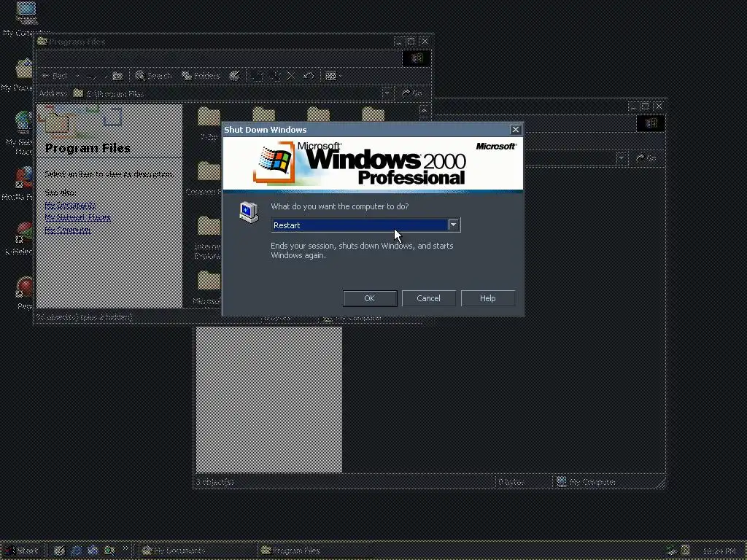
Task: Click Go in the rear My Documents window
Action: (x=646, y=158)
